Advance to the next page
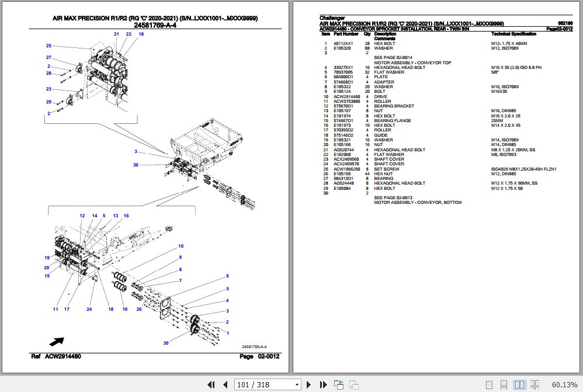 pos(308,384)
